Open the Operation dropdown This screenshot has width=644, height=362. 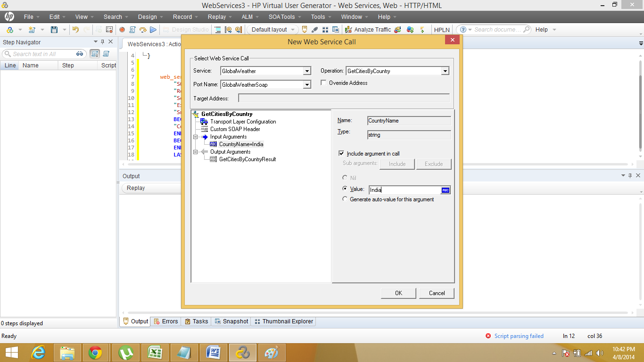tap(445, 71)
